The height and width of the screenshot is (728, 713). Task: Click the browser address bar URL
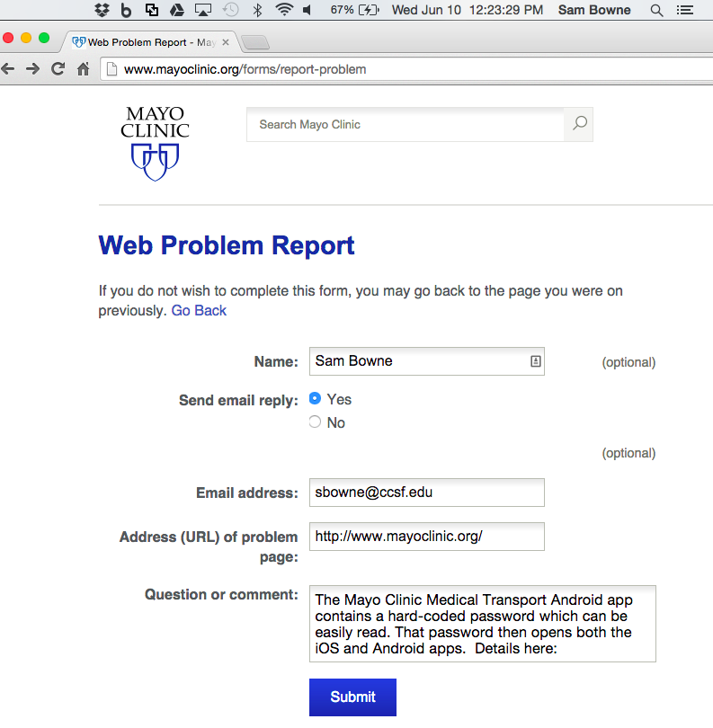[245, 69]
